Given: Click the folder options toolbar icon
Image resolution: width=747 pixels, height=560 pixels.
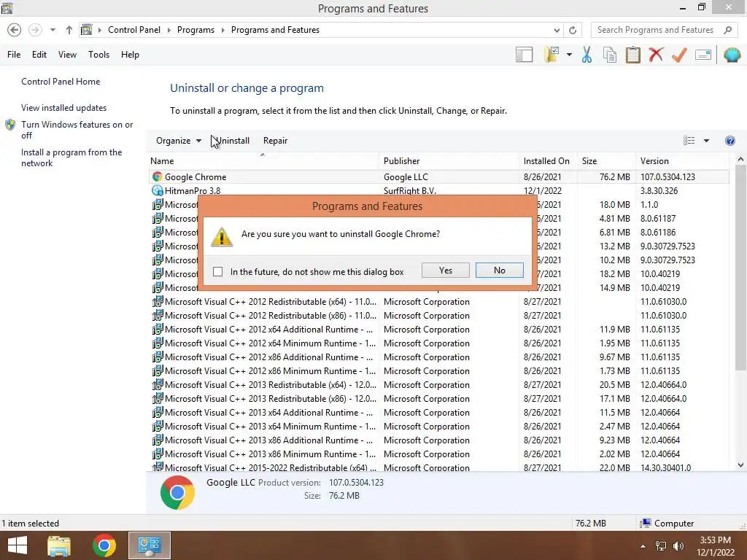Looking at the screenshot, I should click(551, 55).
